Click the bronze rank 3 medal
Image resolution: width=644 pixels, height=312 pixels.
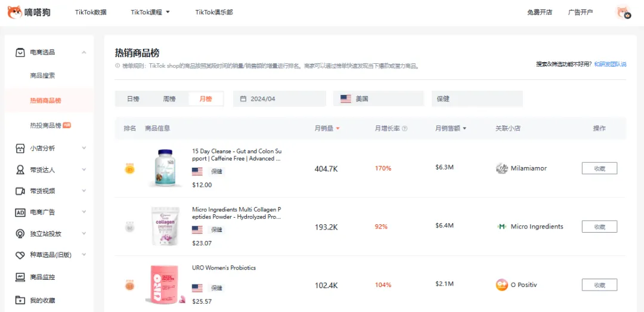tap(130, 285)
